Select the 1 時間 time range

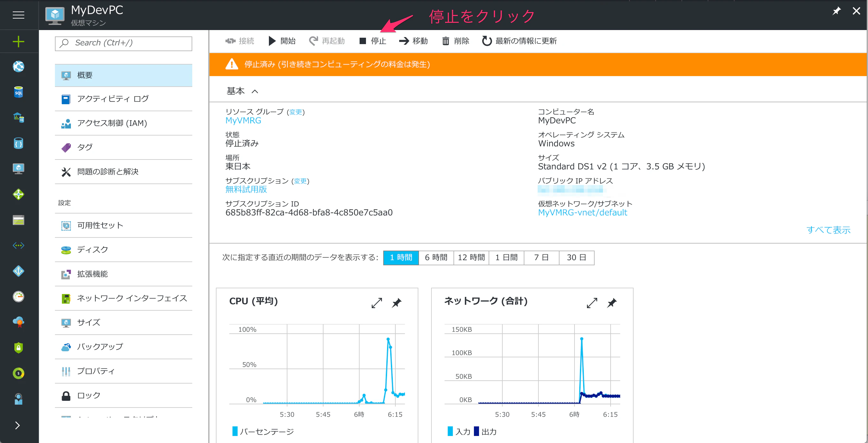click(x=401, y=258)
